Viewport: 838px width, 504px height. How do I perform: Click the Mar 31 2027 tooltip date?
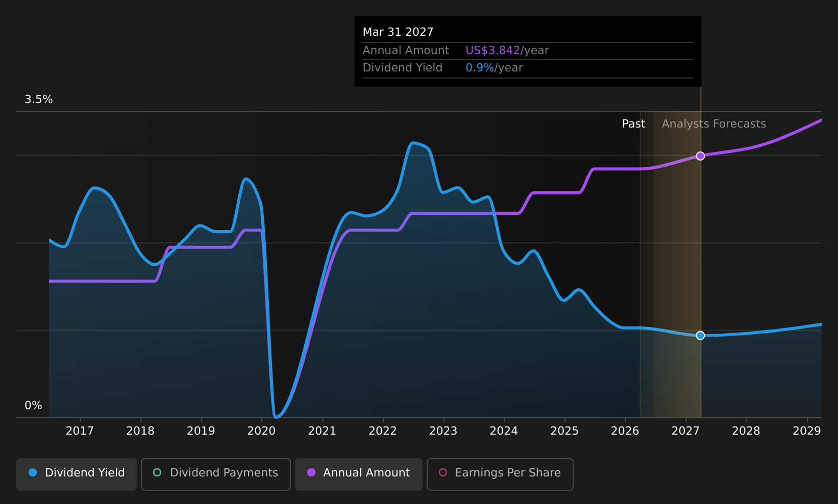pyautogui.click(x=398, y=32)
